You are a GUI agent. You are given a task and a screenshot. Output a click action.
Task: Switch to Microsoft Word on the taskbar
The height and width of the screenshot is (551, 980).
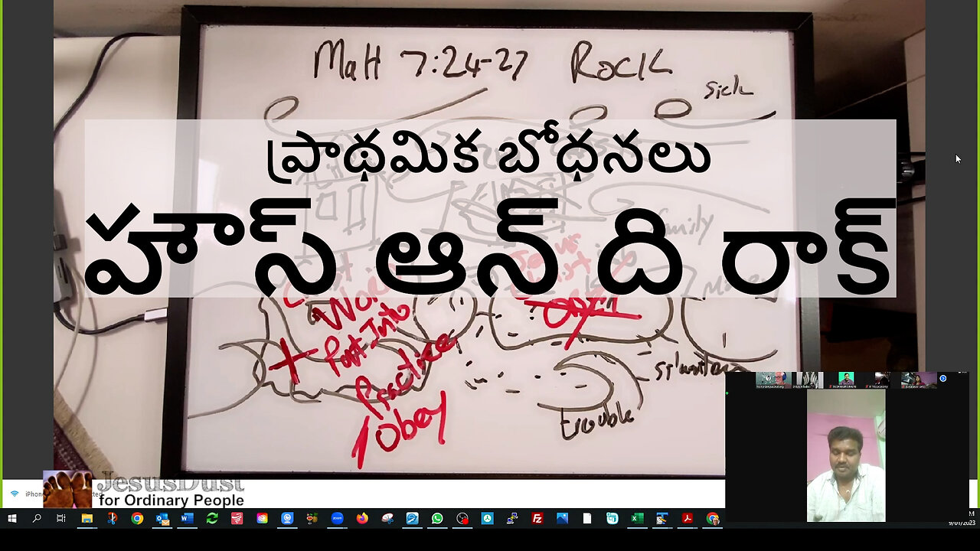(x=187, y=518)
